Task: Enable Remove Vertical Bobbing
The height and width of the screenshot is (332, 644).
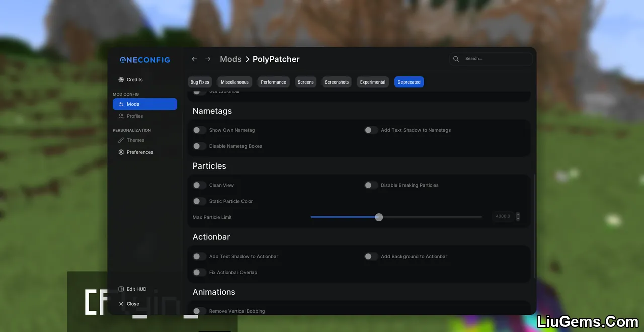Action: [200, 311]
